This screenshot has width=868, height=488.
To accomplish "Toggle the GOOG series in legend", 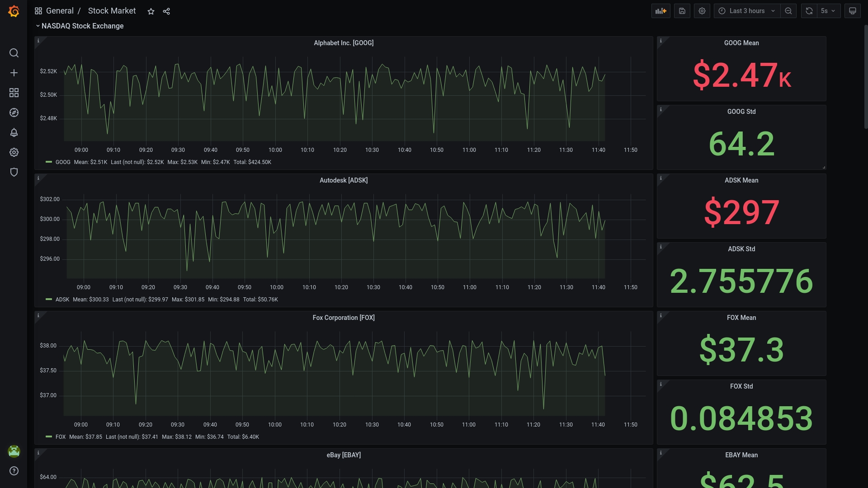I will [63, 162].
